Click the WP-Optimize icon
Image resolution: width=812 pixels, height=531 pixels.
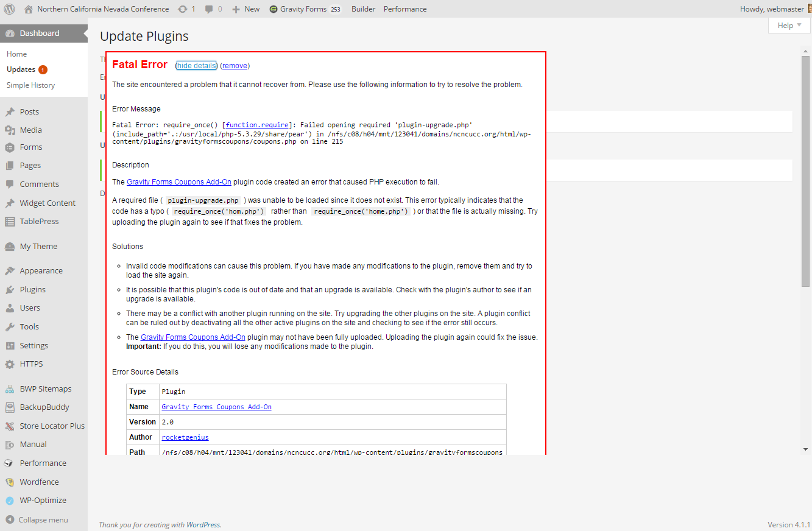[10, 501]
